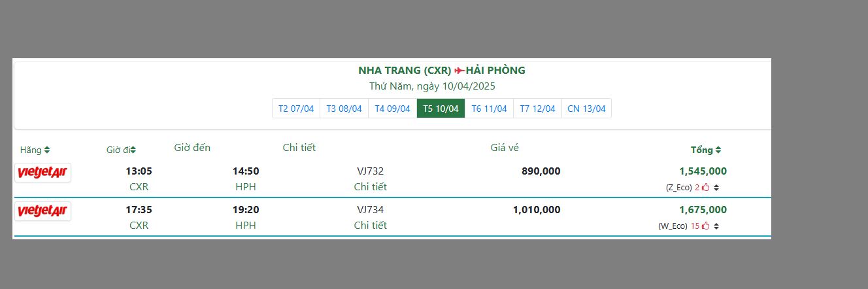Choose the T4 09/04 date tab

(392, 109)
